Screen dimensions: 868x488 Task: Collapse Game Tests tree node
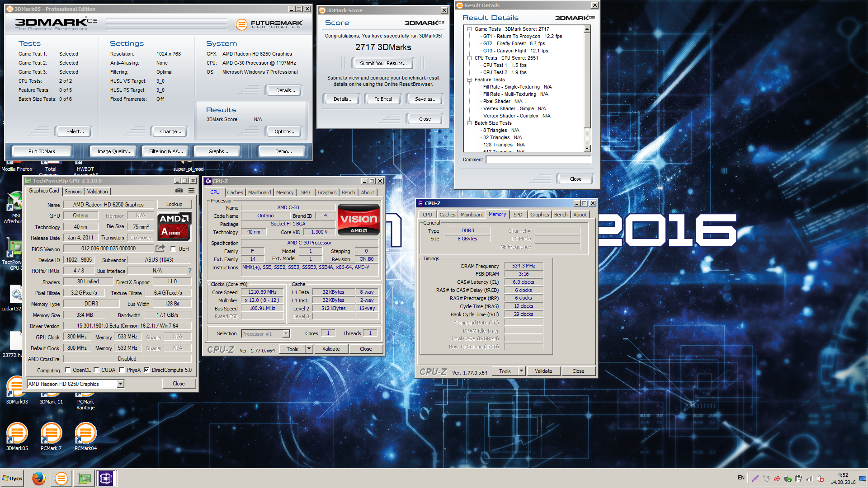[x=469, y=29]
